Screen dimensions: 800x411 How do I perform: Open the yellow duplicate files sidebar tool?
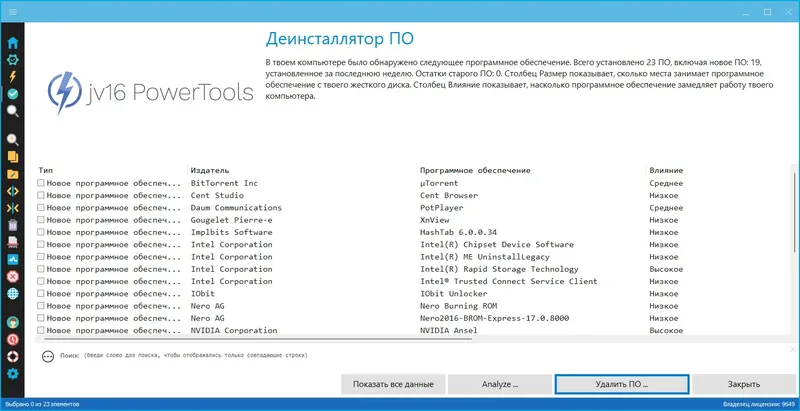pos(13,157)
